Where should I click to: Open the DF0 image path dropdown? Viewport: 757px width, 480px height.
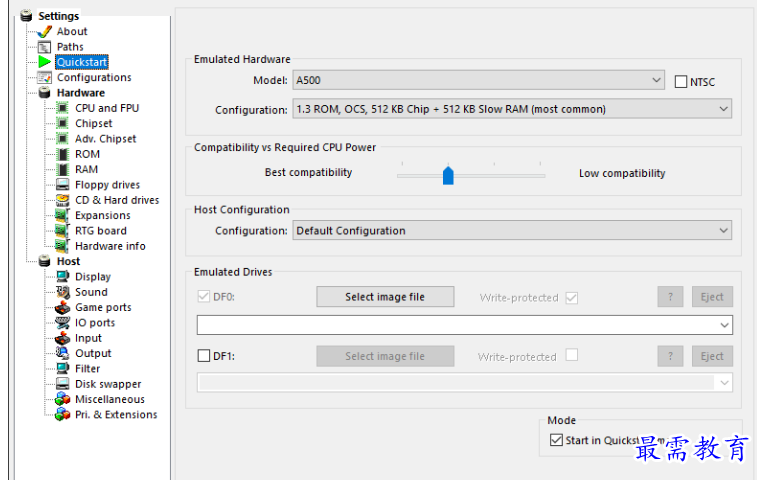pyautogui.click(x=464, y=325)
